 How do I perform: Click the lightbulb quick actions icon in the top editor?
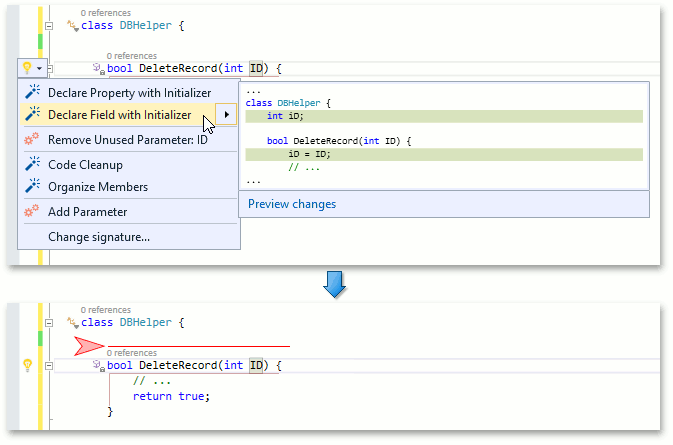click(x=27, y=68)
